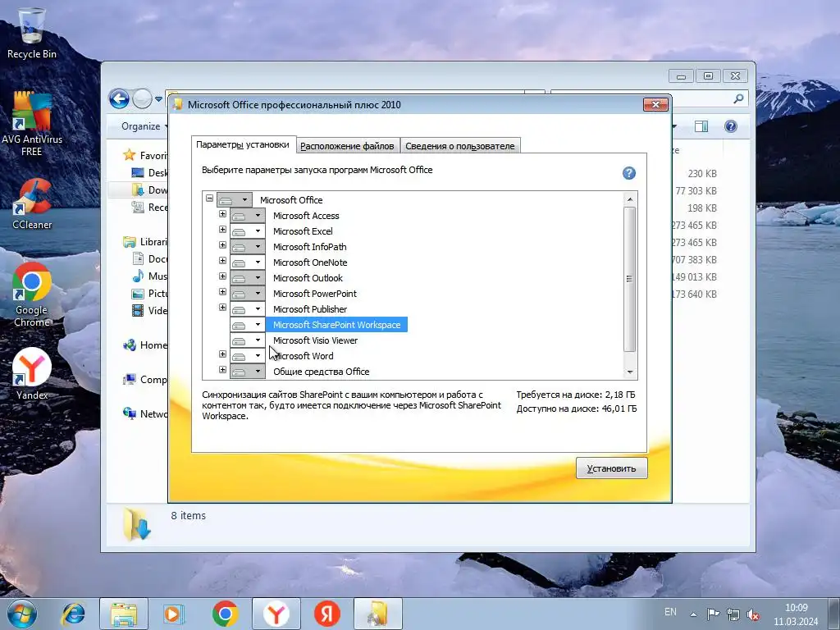Image resolution: width=840 pixels, height=630 pixels.
Task: Open Windows Media Player from the taskbar
Action: 174,614
